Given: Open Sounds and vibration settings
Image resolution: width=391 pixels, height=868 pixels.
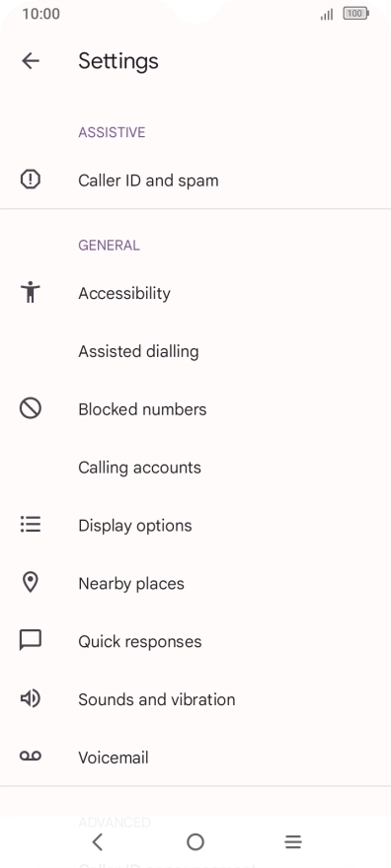Looking at the screenshot, I should click(x=195, y=699).
